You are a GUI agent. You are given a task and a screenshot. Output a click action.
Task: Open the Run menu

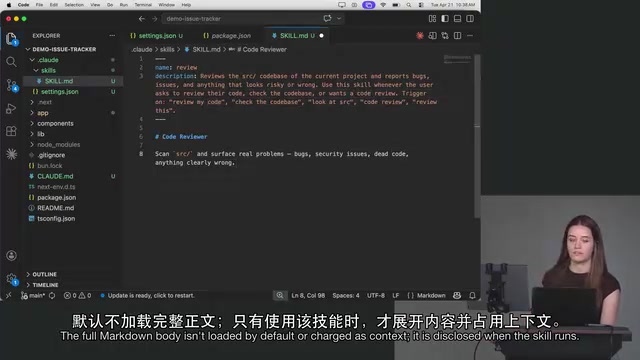[124, 5]
